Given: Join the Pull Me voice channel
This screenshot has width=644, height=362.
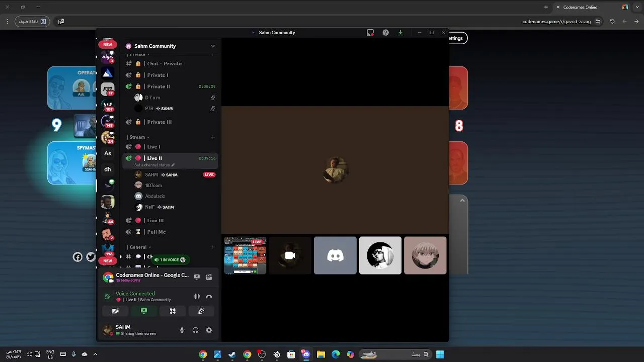Looking at the screenshot, I should (171, 232).
